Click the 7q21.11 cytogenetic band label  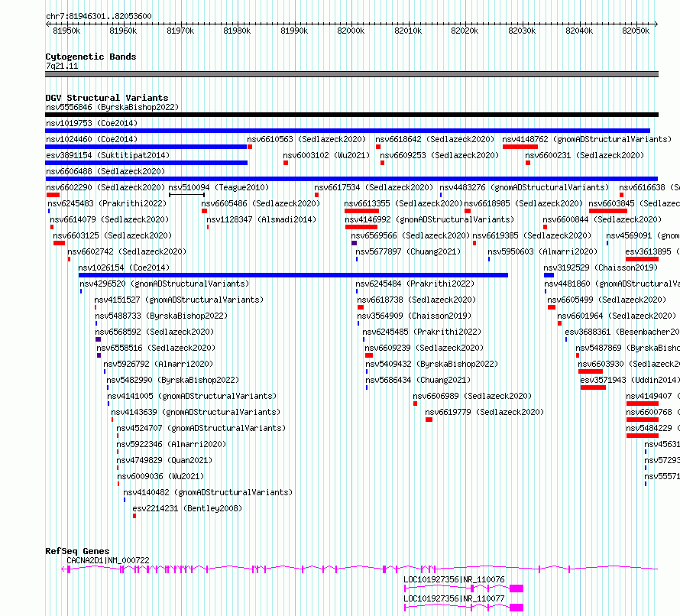click(62, 66)
